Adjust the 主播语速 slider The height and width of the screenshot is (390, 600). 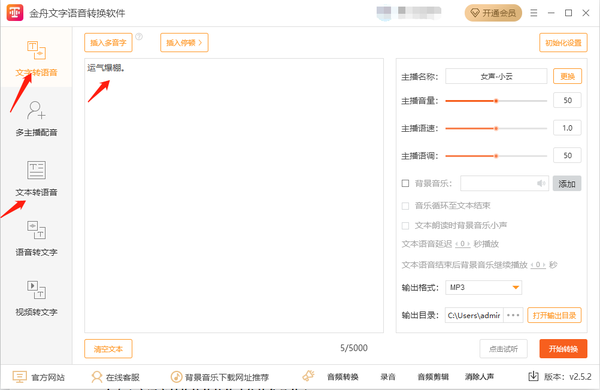point(496,129)
